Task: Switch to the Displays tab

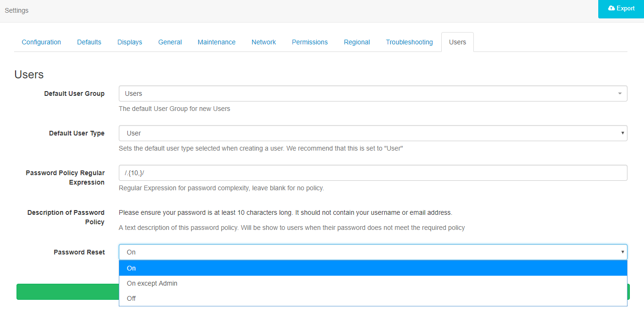Action: coord(130,42)
